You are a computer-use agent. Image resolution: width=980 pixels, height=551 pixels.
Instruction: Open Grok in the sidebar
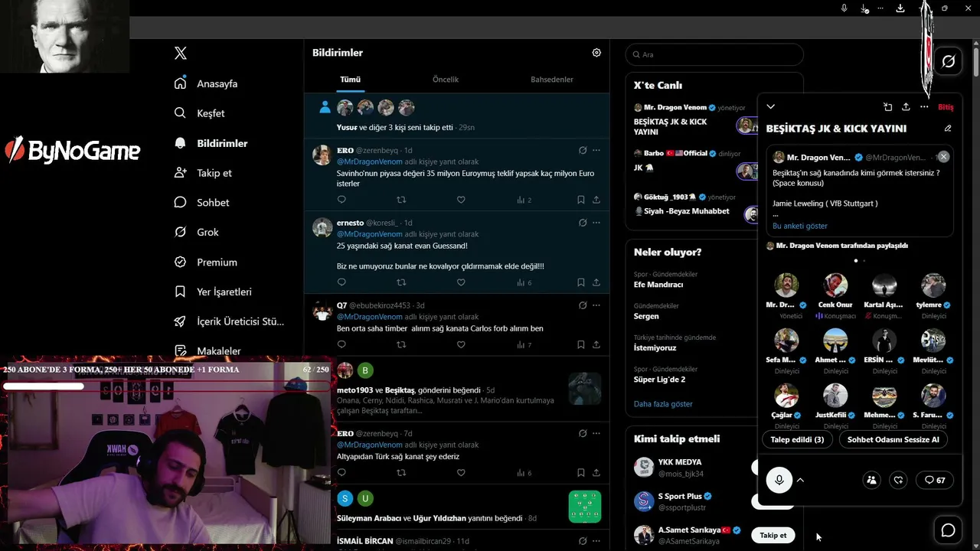pos(197,232)
